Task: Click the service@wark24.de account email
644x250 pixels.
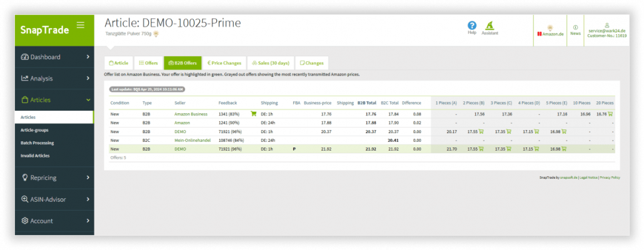Action: click(607, 31)
